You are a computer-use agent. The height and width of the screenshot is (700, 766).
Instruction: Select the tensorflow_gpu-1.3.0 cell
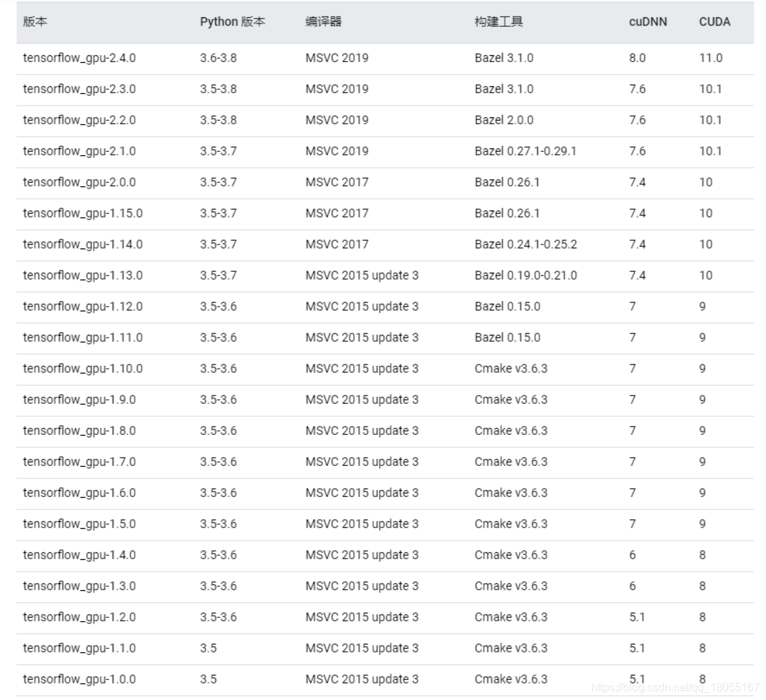79,586
